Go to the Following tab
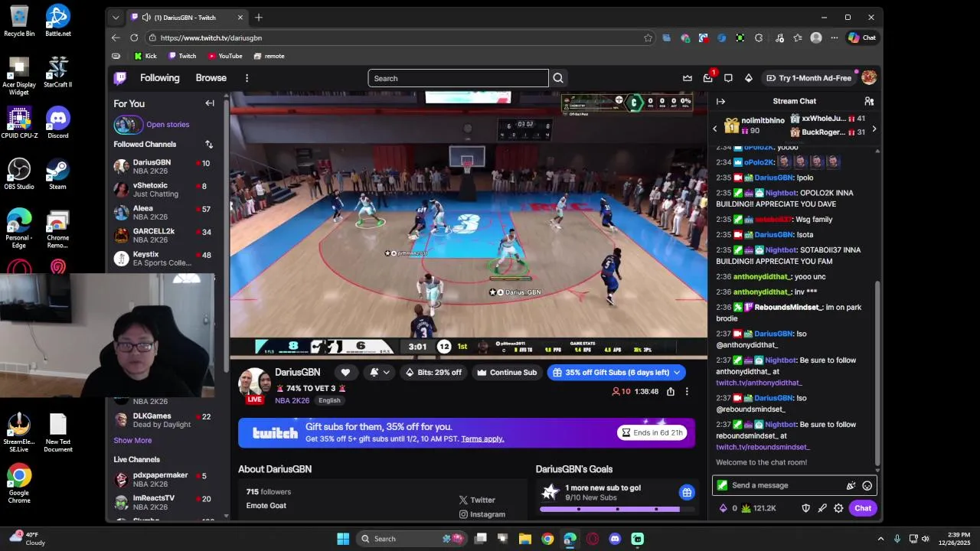Image resolution: width=980 pixels, height=551 pixels. (x=159, y=78)
